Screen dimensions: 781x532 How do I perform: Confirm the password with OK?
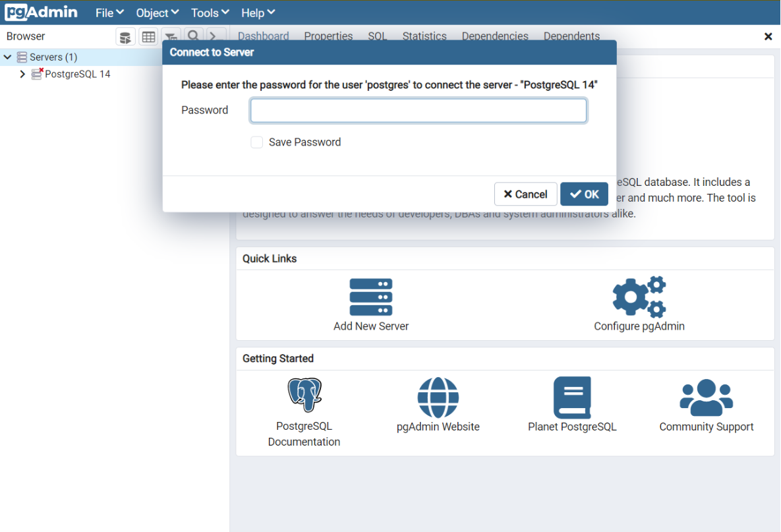(x=584, y=194)
